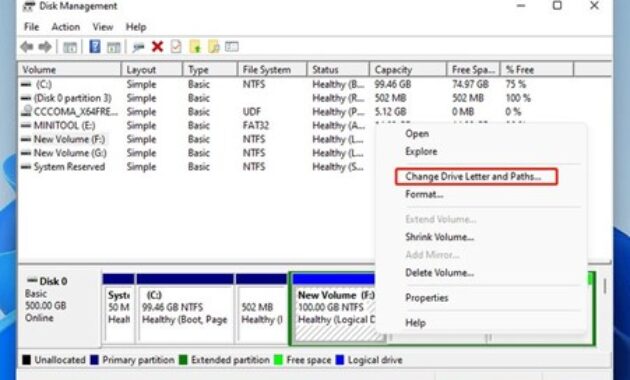Screen dimensions: 630x380
Task: Sort by the Type column header
Action: [x=210, y=69]
